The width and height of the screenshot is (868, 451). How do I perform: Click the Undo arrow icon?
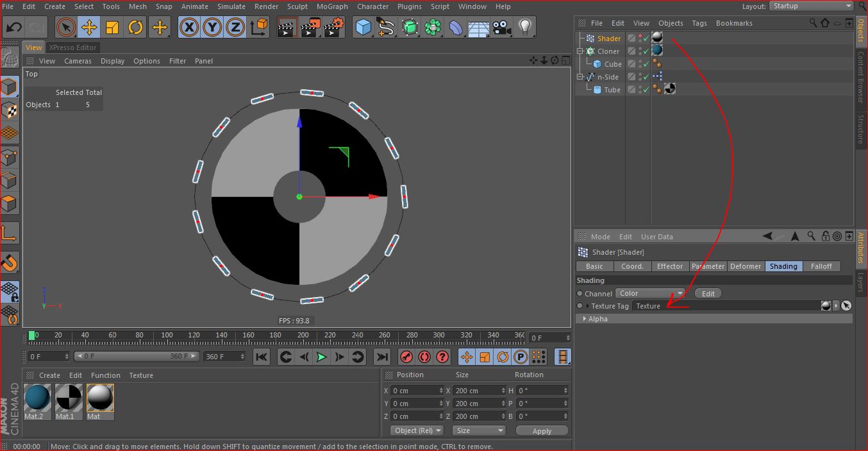14,28
